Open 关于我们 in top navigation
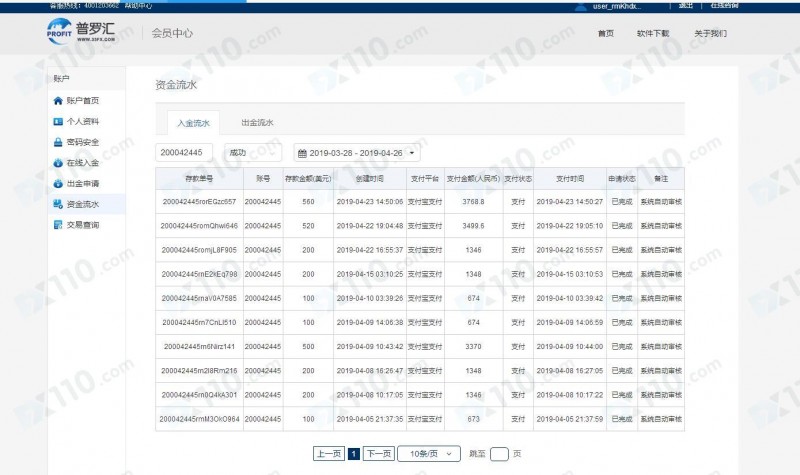This screenshot has width=800, height=475. click(710, 33)
